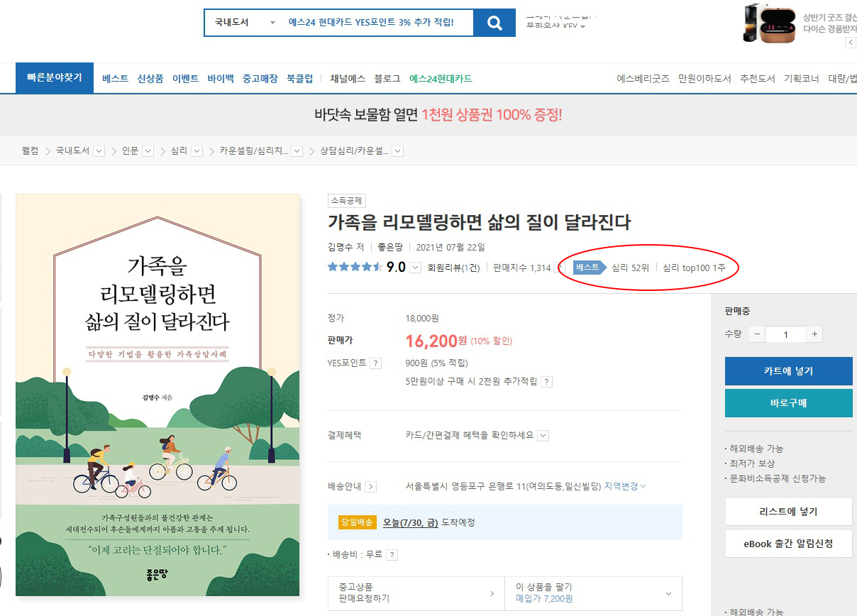The width and height of the screenshot is (857, 616).
Task: Open the 바이백 menu
Action: click(x=221, y=79)
